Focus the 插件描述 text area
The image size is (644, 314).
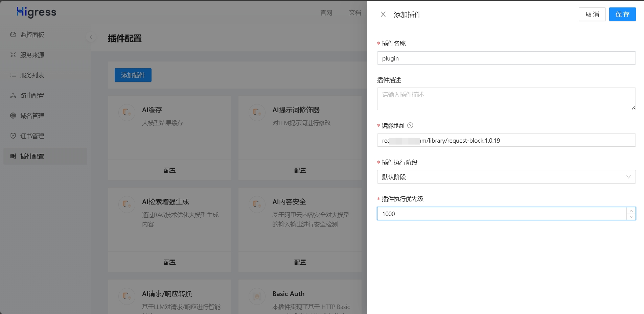pos(506,99)
